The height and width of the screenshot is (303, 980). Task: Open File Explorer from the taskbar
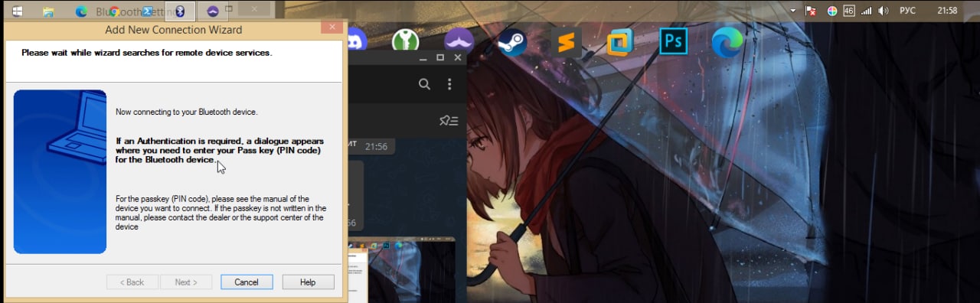click(x=48, y=11)
